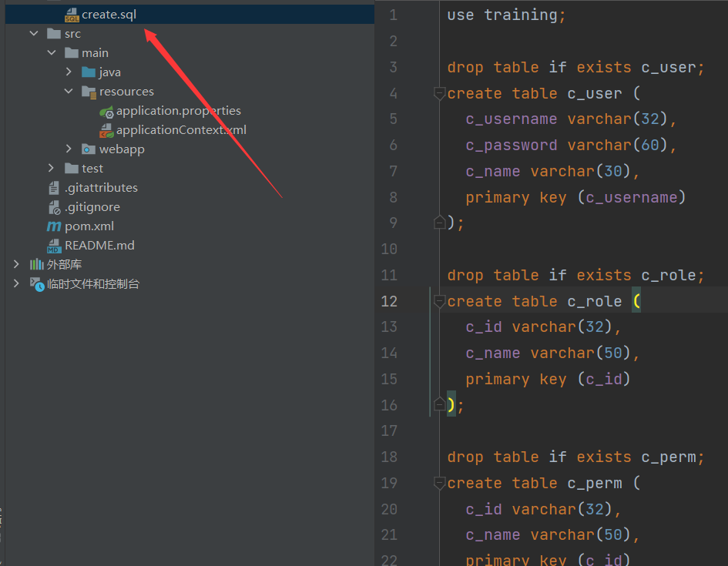Expand the java folder
The height and width of the screenshot is (566, 728).
coord(69,72)
